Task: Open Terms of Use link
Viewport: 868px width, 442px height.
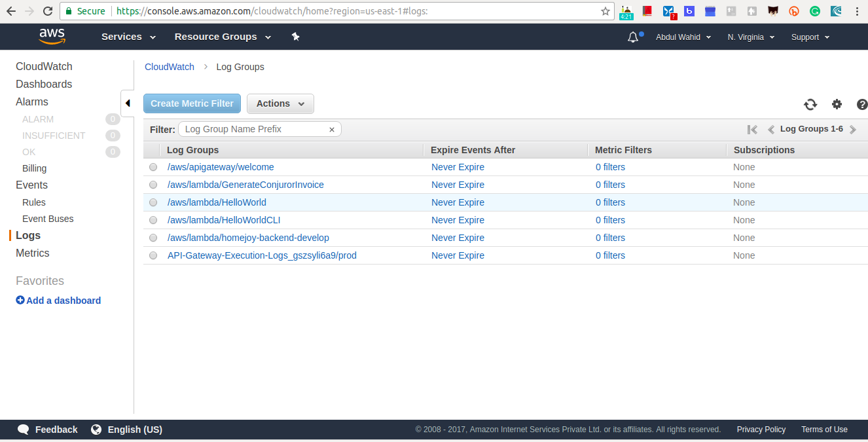Action: point(824,430)
